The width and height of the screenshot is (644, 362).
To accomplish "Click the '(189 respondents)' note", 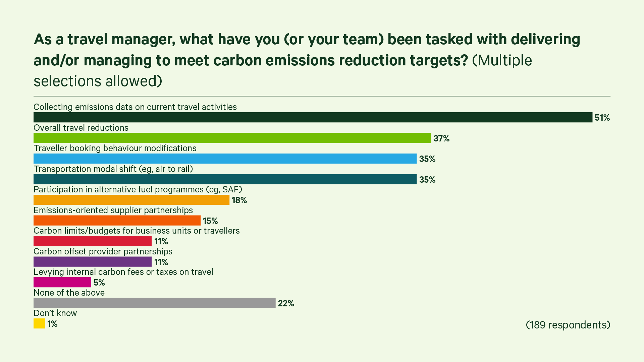I will pos(568,325).
